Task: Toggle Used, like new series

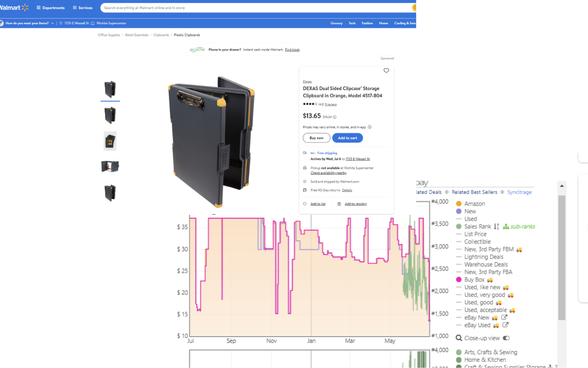Action: click(482, 287)
